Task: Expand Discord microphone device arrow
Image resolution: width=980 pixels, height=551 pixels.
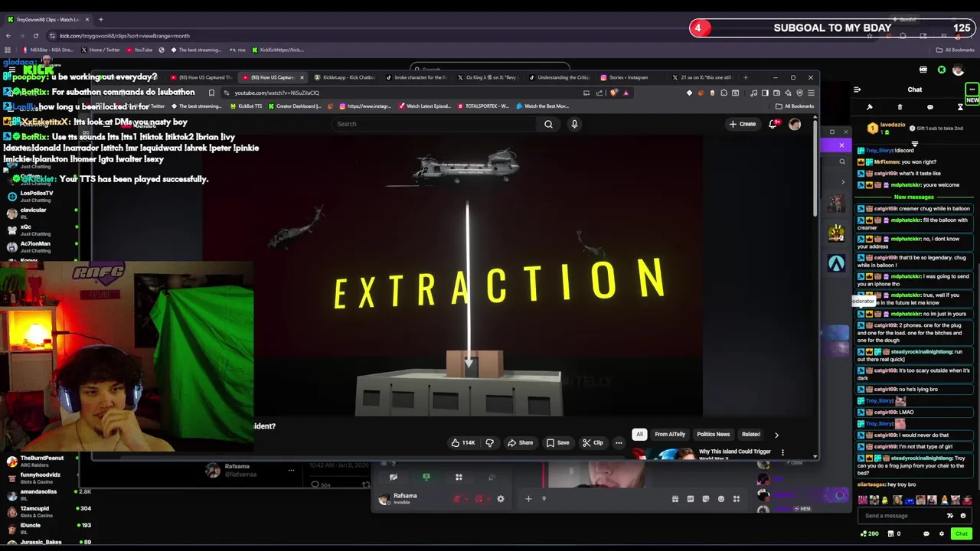Action: 466,499
